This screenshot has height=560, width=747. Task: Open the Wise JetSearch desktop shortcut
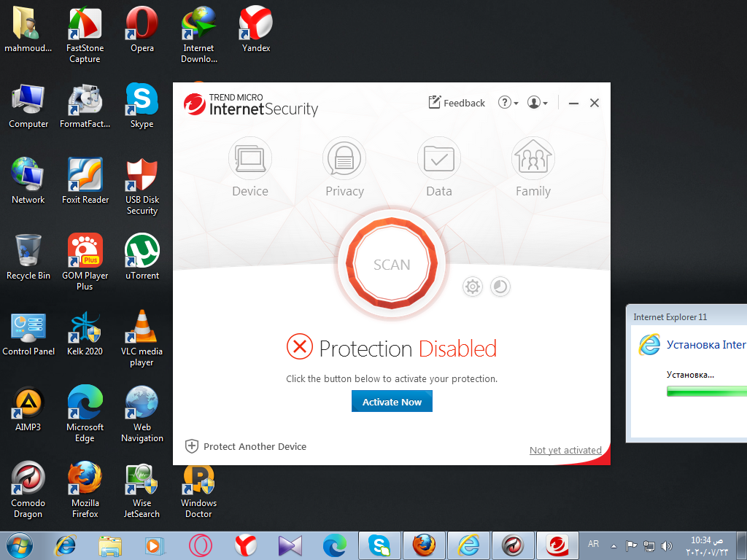coord(142,489)
